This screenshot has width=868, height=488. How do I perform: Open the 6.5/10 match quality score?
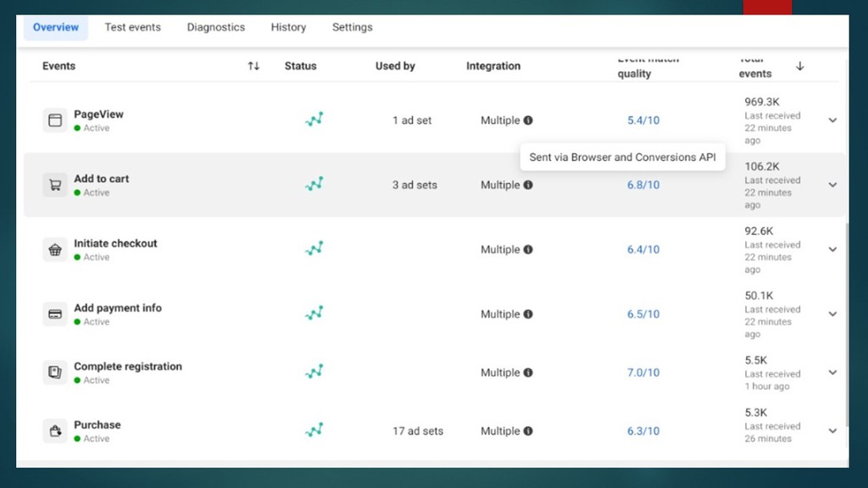point(643,314)
